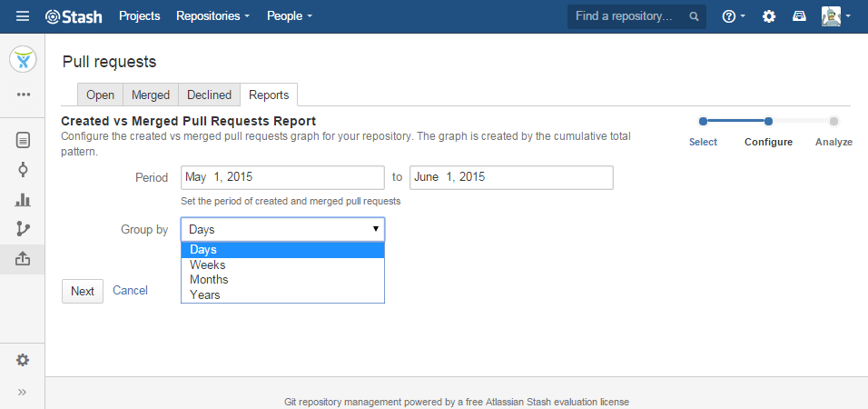Click the user avatar in top bar
This screenshot has width=868, height=409.
pos(832,16)
